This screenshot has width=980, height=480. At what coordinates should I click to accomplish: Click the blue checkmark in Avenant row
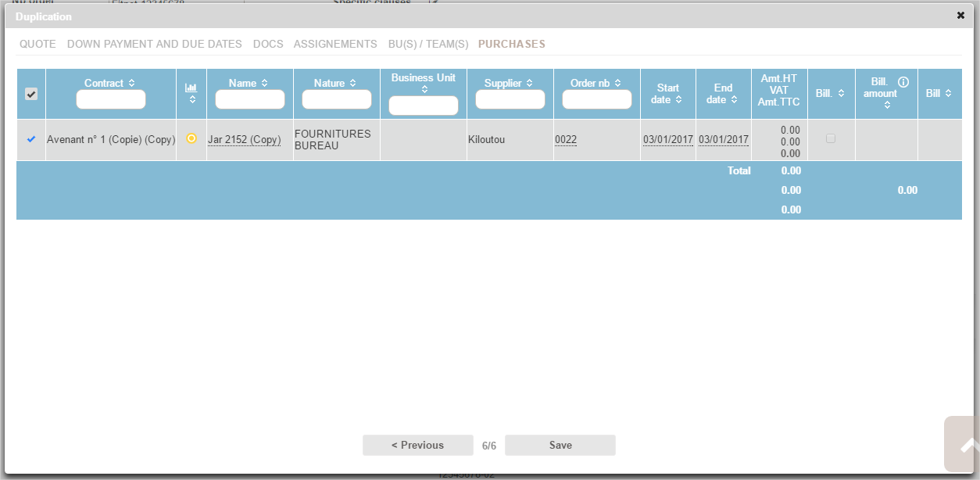point(31,139)
